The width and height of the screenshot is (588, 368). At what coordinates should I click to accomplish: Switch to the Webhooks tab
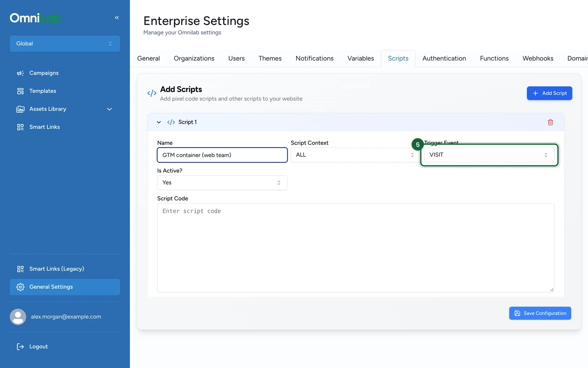(538, 59)
